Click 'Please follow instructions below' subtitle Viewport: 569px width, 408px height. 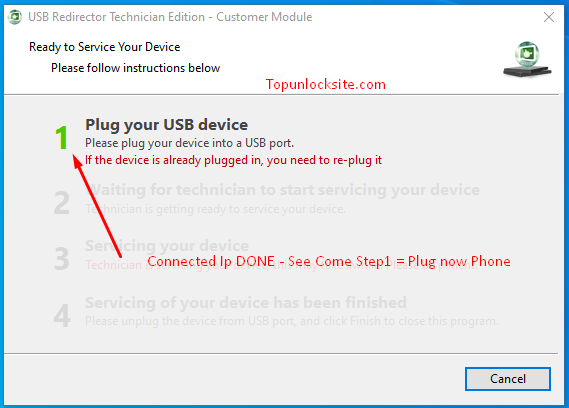point(135,68)
